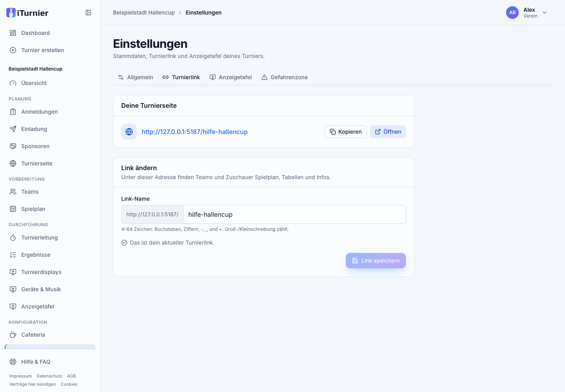Viewport: 565px width, 392px height.
Task: Collapse the sidebar panel icon
Action: pyautogui.click(x=88, y=13)
